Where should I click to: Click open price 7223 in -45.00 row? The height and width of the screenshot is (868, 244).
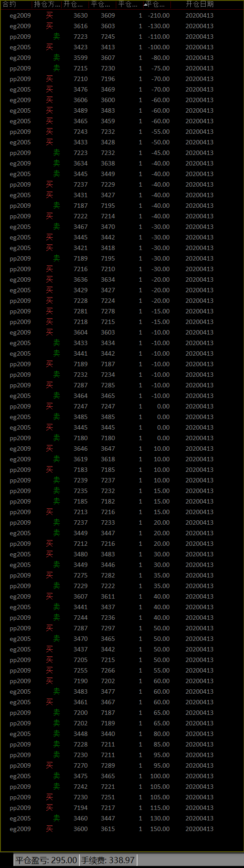point(81,153)
